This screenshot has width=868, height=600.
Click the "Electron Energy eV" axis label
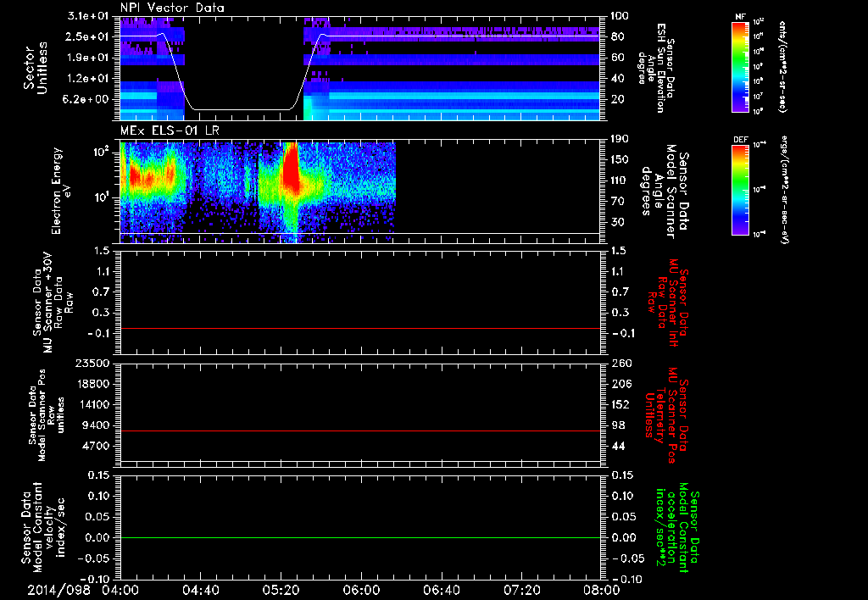pos(60,191)
